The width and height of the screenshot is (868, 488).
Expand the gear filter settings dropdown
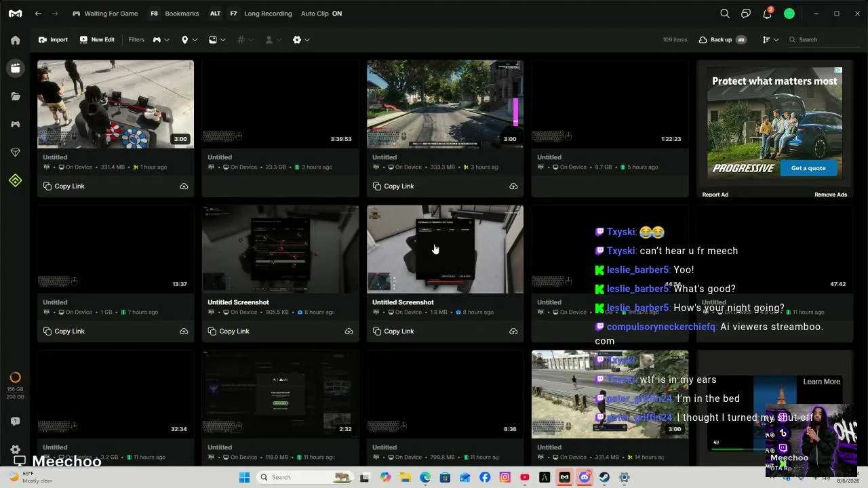click(301, 40)
